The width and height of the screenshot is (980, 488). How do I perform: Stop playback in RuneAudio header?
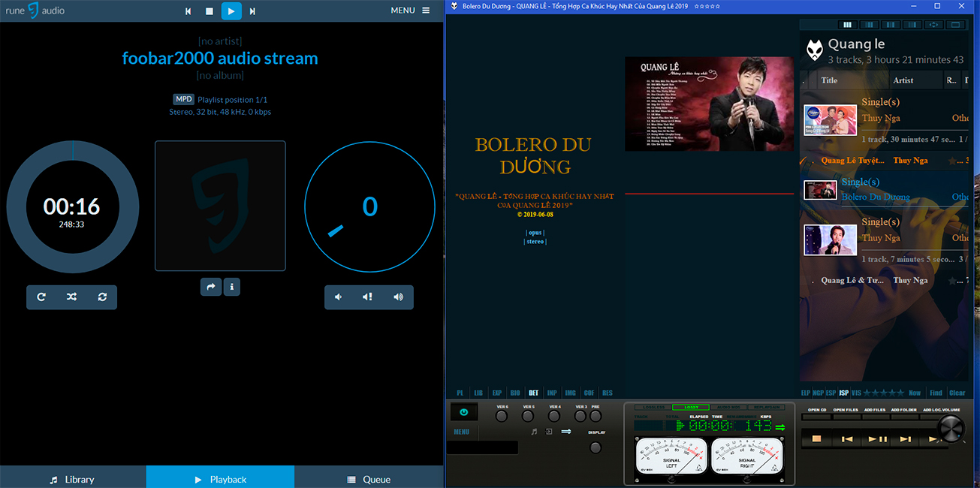[210, 11]
